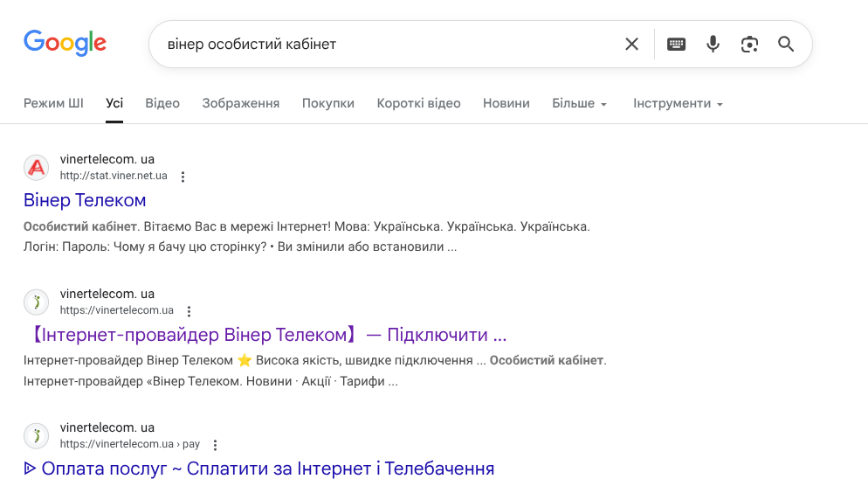Clear the search query with X icon

(x=631, y=45)
